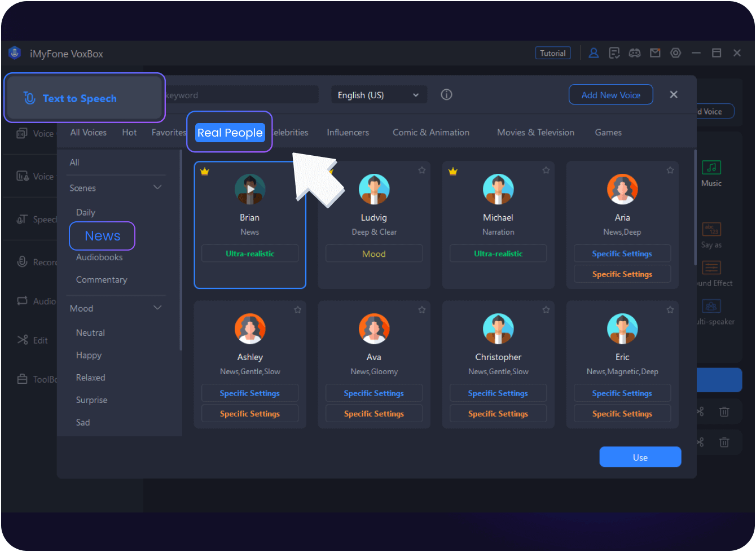Click the Sound Effect icon
Image resolution: width=756 pixels, height=552 pixels.
pos(711,268)
